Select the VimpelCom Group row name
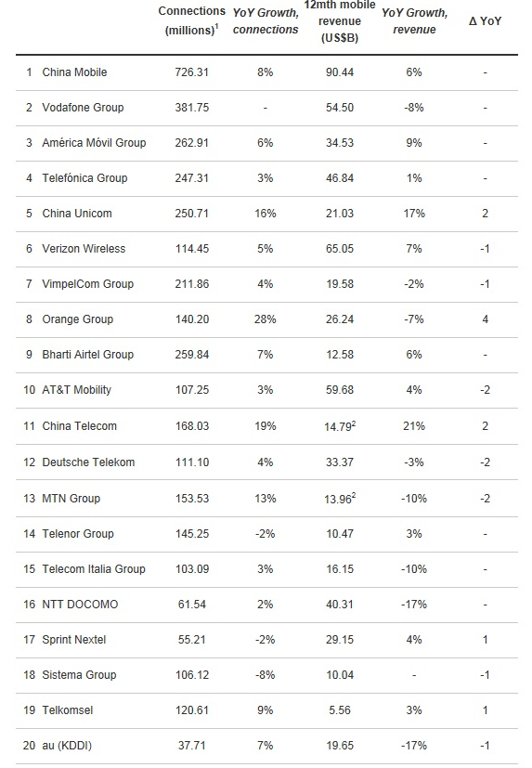 click(x=87, y=283)
